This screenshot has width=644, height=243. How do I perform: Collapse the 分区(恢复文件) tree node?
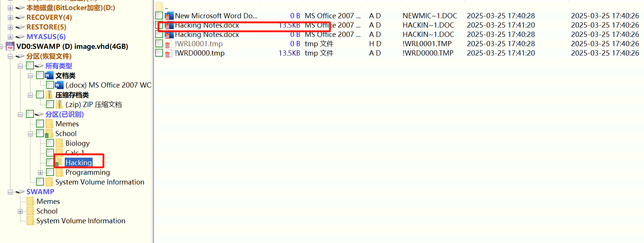tap(10, 56)
